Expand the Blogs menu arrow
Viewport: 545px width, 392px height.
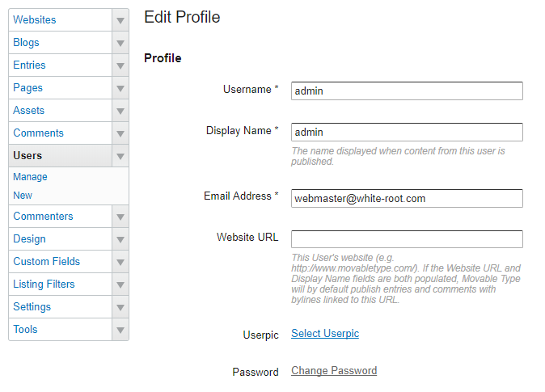(120, 43)
